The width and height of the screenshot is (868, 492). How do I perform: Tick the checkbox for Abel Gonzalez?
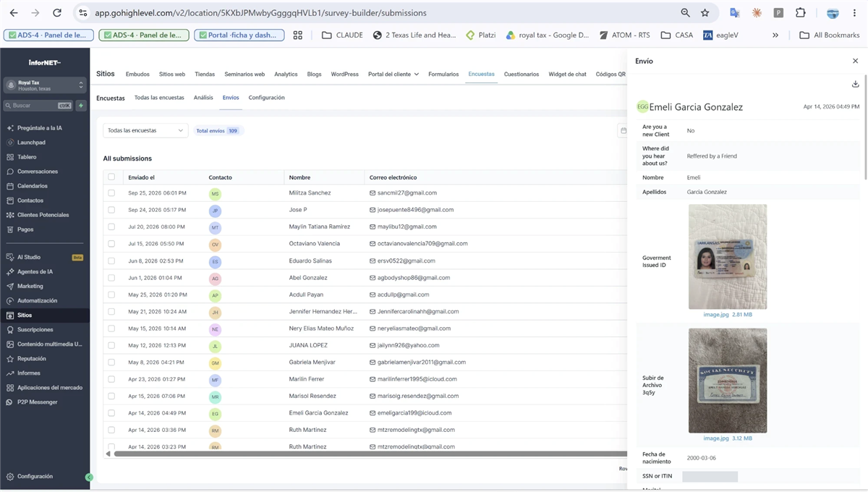click(111, 278)
